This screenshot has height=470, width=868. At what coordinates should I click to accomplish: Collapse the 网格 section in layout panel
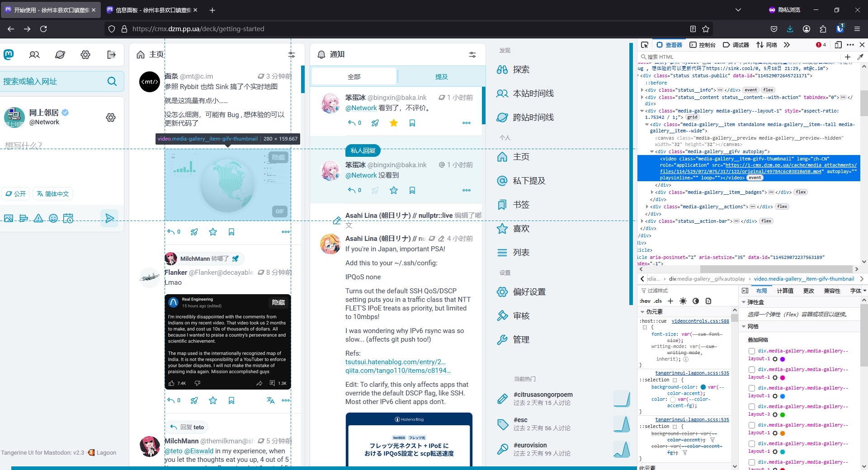click(744, 327)
